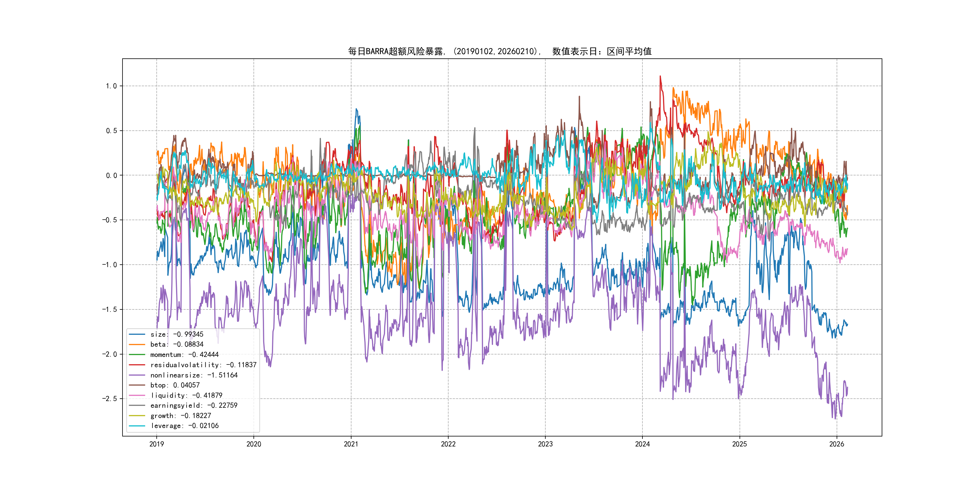Viewport: 980px width, 490px height.
Task: Click the 2024 x-axis tick label
Action: (x=642, y=444)
